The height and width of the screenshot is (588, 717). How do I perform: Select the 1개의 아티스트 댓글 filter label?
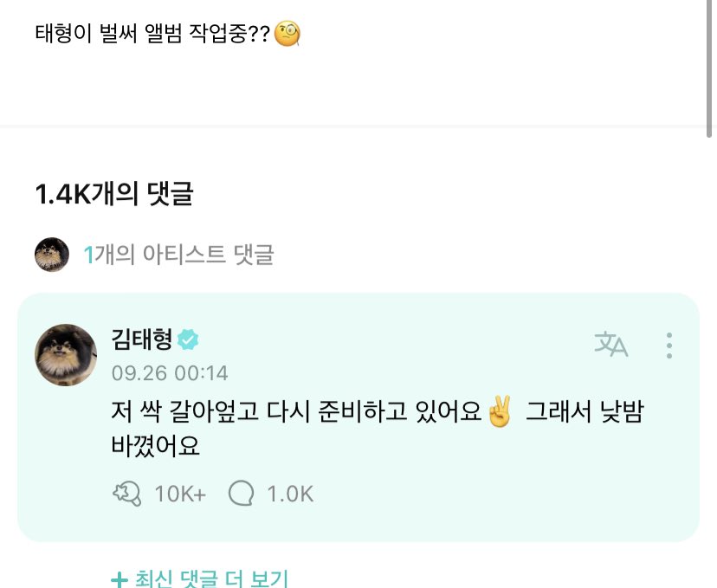178,255
